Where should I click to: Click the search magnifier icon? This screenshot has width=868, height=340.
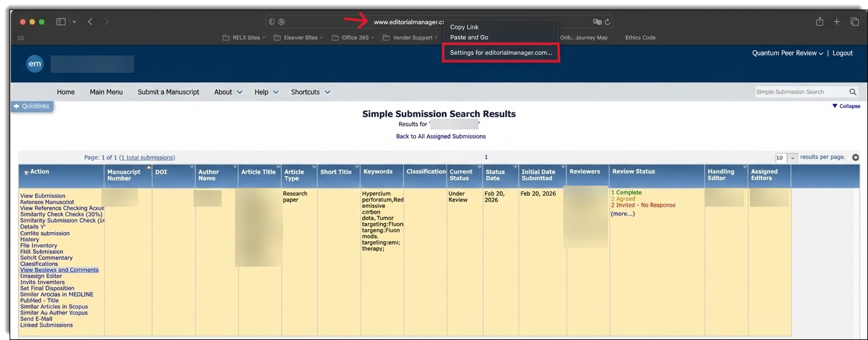tap(853, 92)
